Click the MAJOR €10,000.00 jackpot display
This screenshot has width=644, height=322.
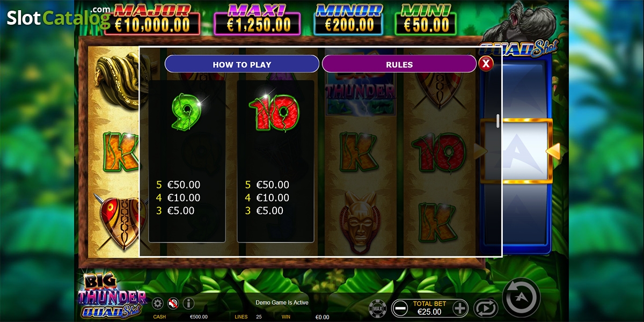click(x=152, y=19)
